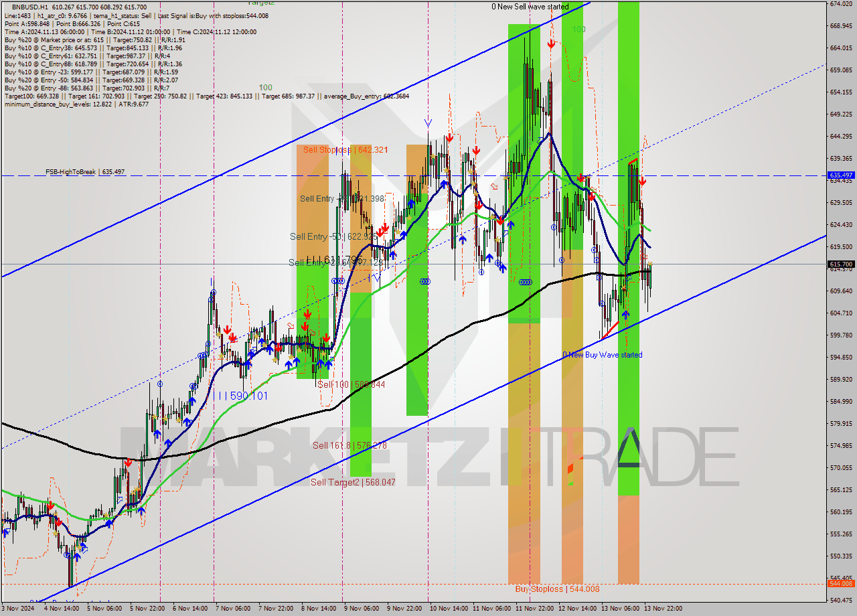Click the 629.570 price axis value

[841, 203]
